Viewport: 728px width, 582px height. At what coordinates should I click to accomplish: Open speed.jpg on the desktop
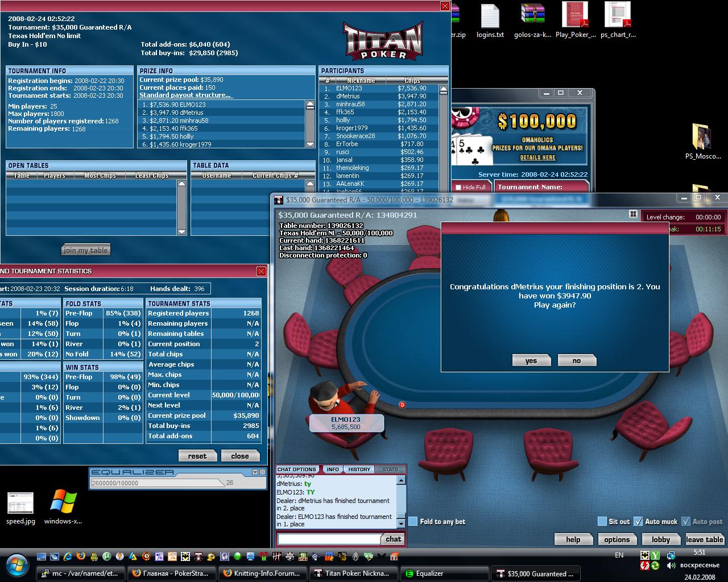click(20, 507)
